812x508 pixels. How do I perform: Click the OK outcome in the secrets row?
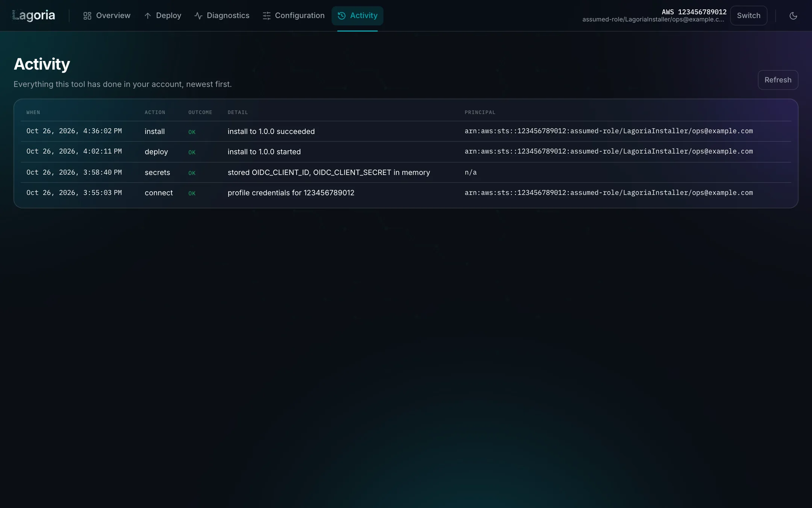192,173
